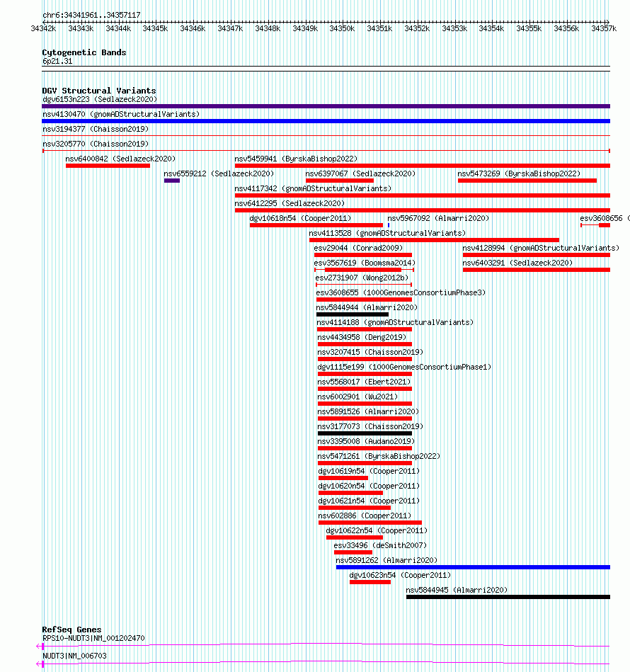Click the NUDT3|NM_006703 gene label
The height and width of the screenshot is (672, 630).
coord(74,656)
